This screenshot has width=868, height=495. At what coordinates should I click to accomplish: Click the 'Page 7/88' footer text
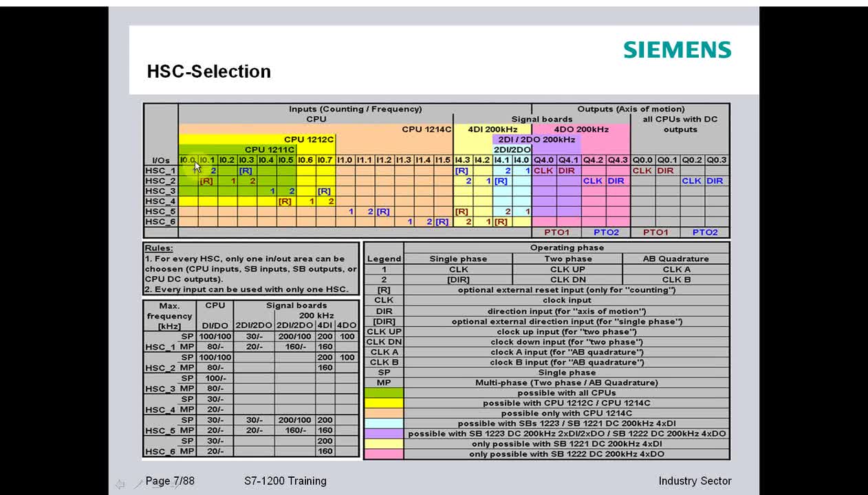(x=170, y=481)
